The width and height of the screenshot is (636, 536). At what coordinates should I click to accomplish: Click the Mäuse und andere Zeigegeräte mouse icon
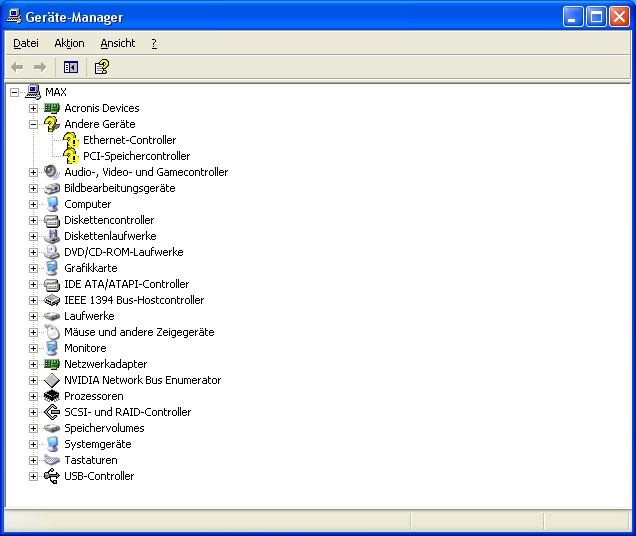pyautogui.click(x=52, y=332)
